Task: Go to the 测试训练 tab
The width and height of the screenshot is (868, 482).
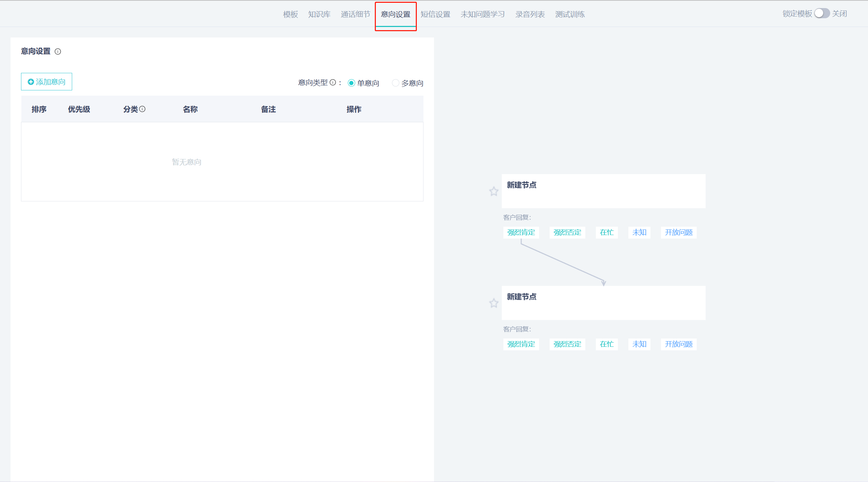Action: pyautogui.click(x=570, y=14)
